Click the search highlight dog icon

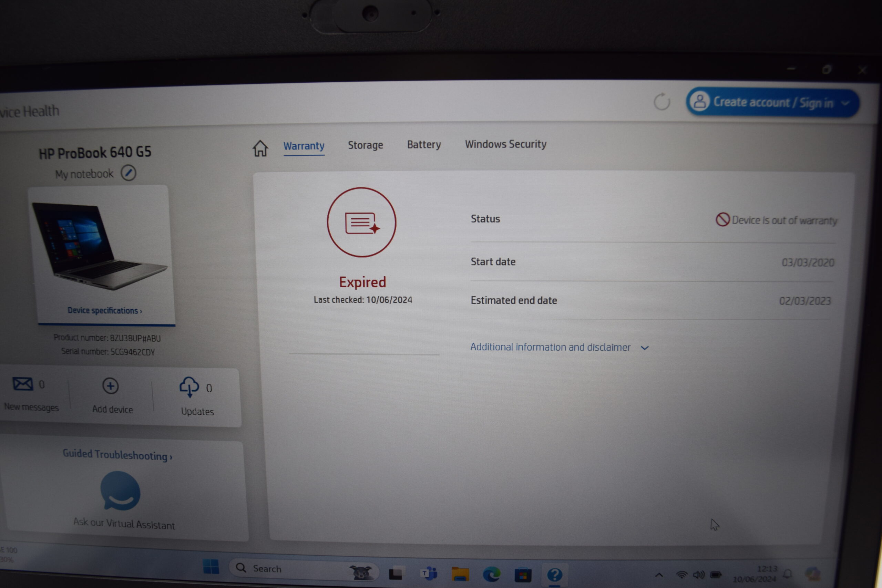[361, 572]
